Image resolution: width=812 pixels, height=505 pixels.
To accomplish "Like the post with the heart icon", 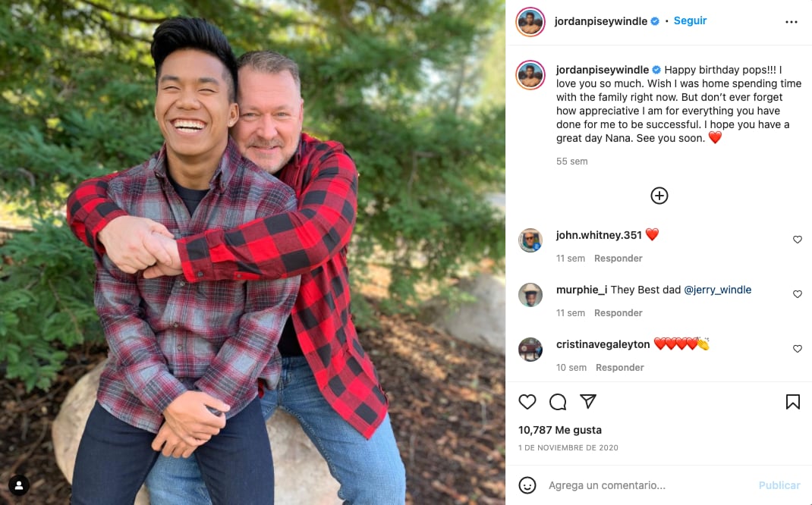I will [x=527, y=402].
